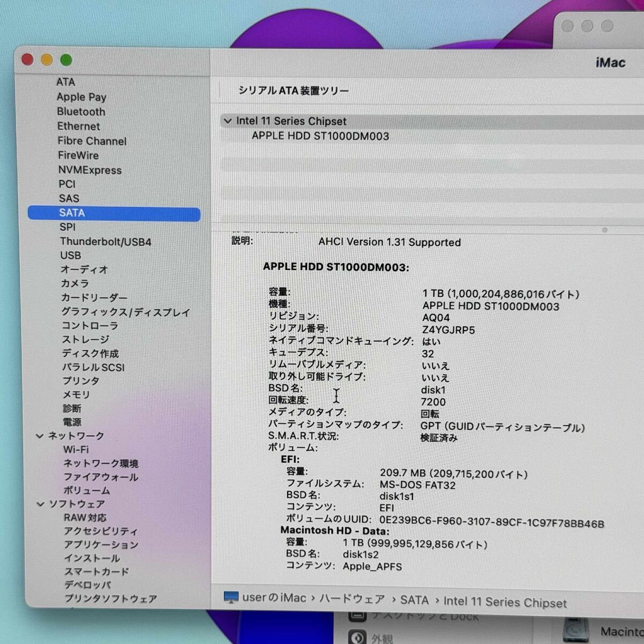Click AHCI Version 1.31 Supported text
Viewport: 644px width, 644px height.
click(390, 242)
